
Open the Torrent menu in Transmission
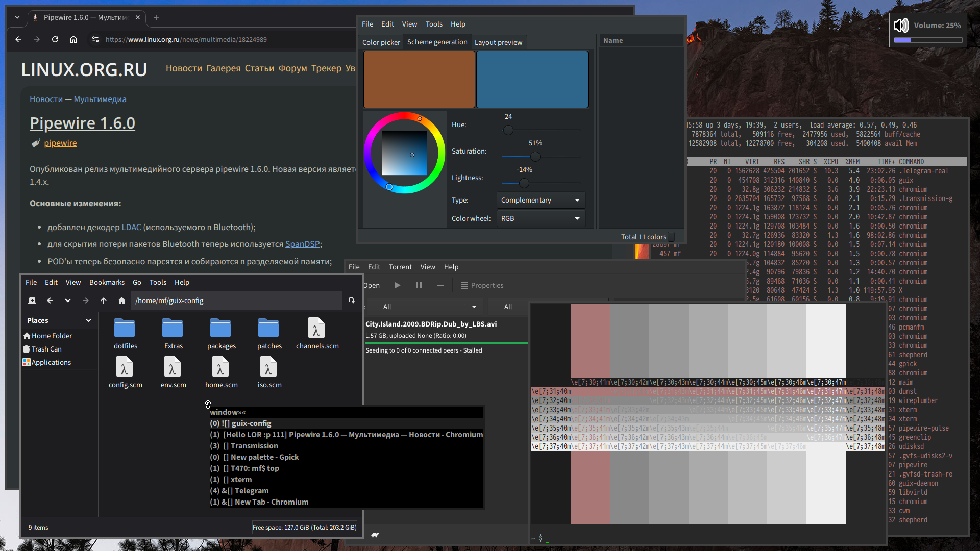[400, 267]
